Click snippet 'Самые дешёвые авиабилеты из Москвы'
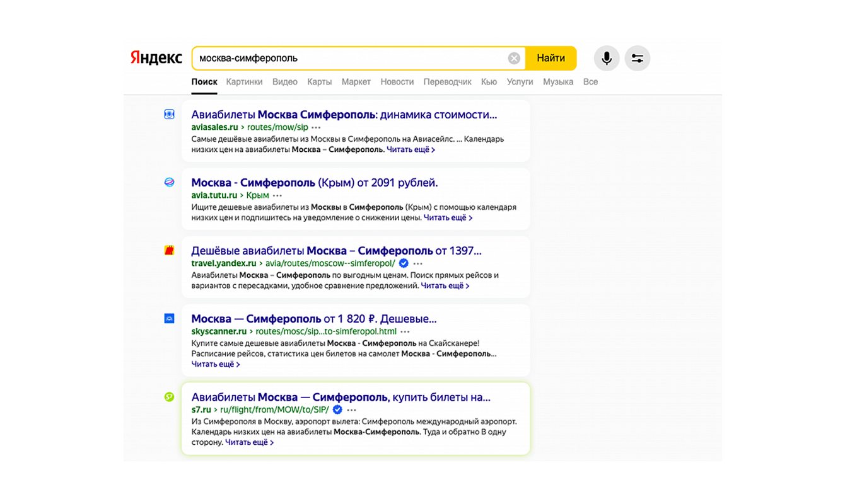Viewport: 845px width, 504px height. [x=348, y=144]
